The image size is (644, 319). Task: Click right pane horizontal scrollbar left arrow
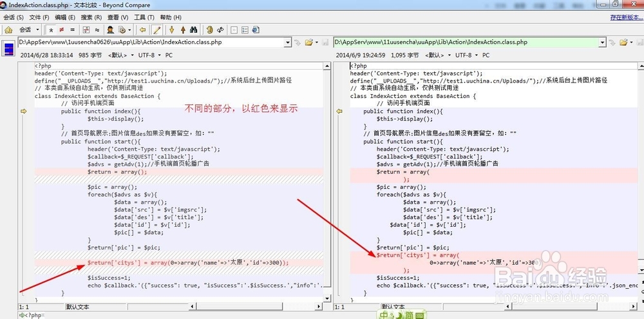click(508, 307)
